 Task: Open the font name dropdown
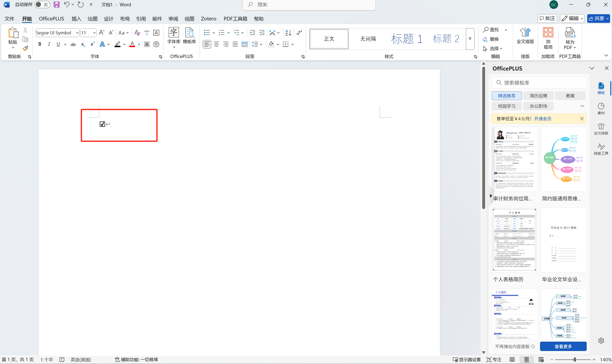tap(77, 33)
